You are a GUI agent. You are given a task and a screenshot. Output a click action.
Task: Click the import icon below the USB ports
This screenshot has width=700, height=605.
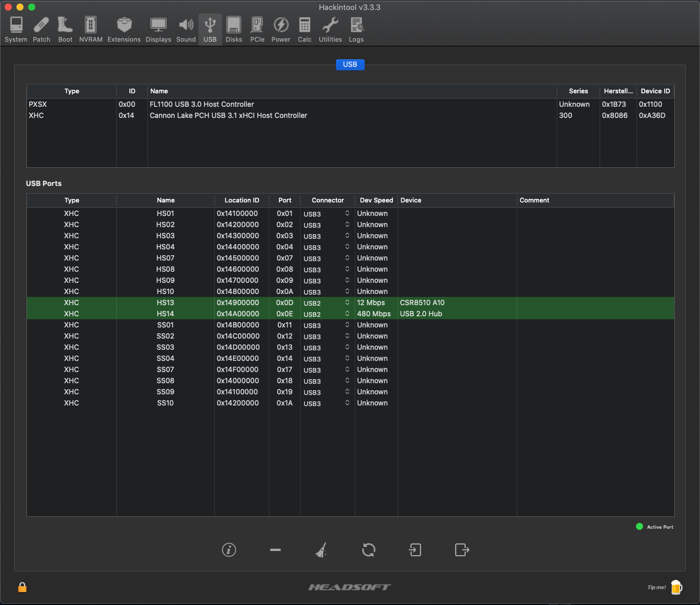415,550
